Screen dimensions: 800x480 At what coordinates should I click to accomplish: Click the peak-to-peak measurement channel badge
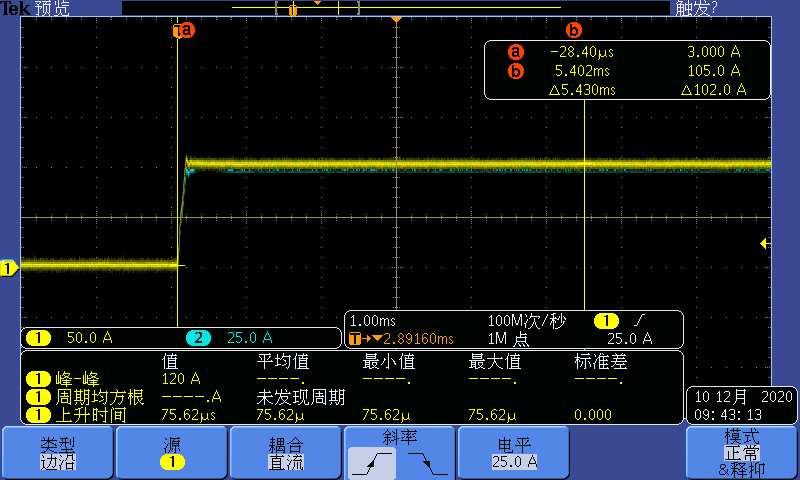click(x=38, y=379)
